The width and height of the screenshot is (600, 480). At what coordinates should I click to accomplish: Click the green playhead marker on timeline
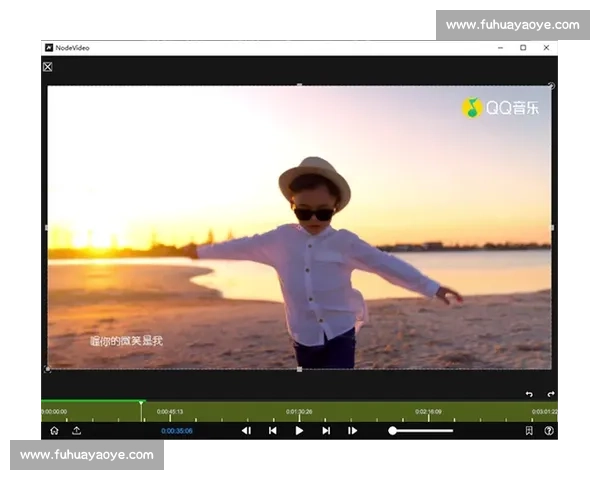(x=142, y=404)
